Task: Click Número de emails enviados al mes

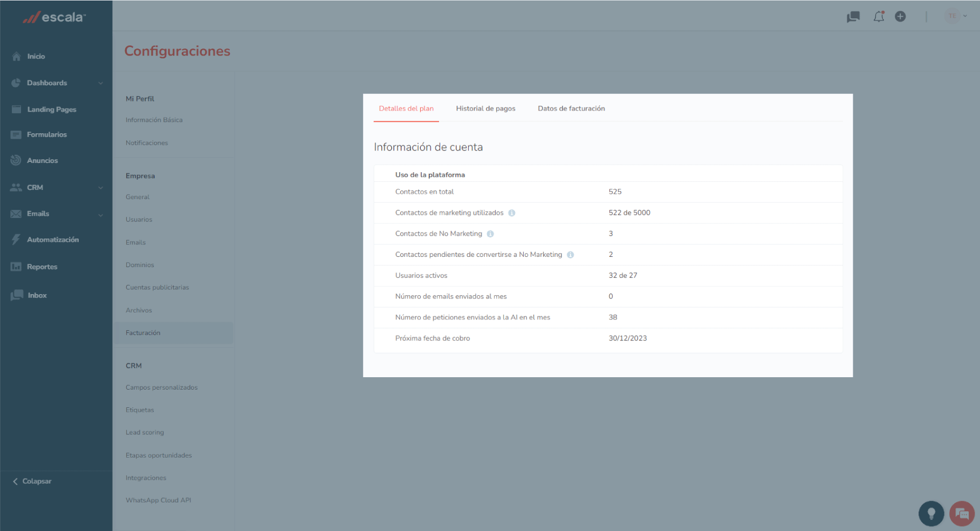Action: coord(451,296)
